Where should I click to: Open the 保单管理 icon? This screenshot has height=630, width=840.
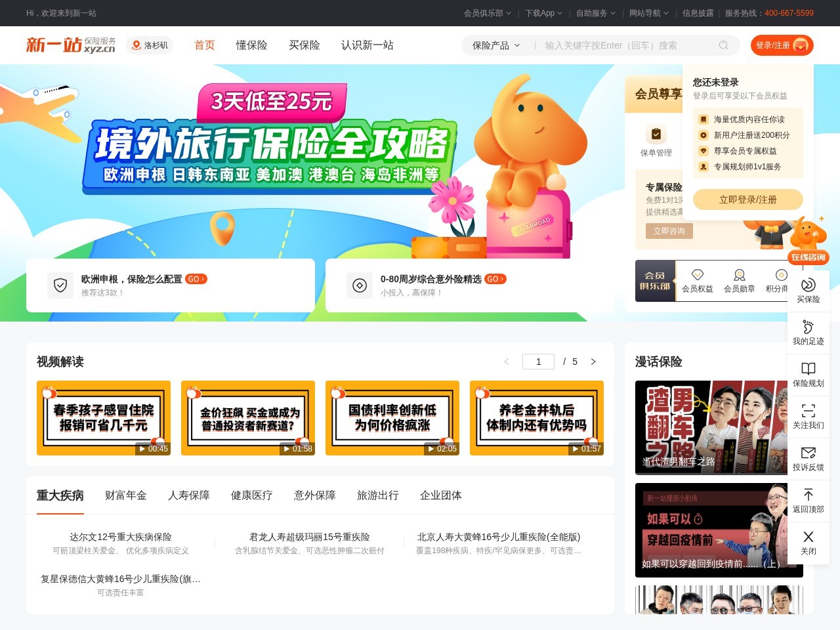coord(656,135)
